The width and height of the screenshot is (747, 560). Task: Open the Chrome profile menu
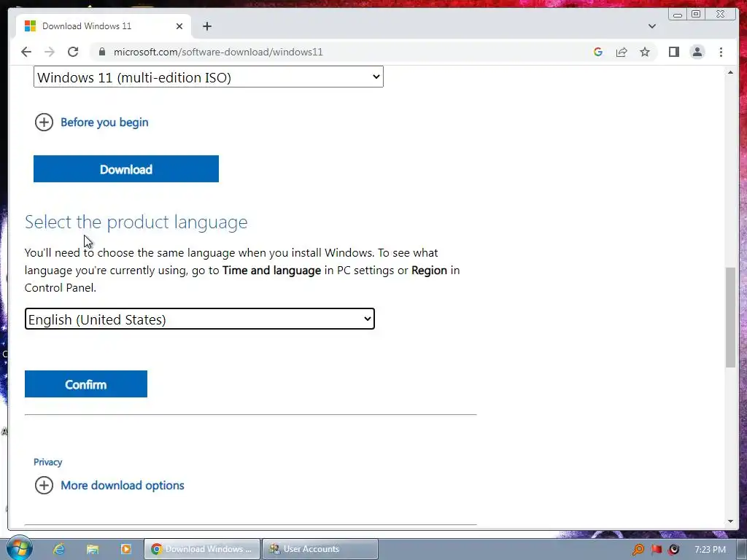click(x=697, y=52)
